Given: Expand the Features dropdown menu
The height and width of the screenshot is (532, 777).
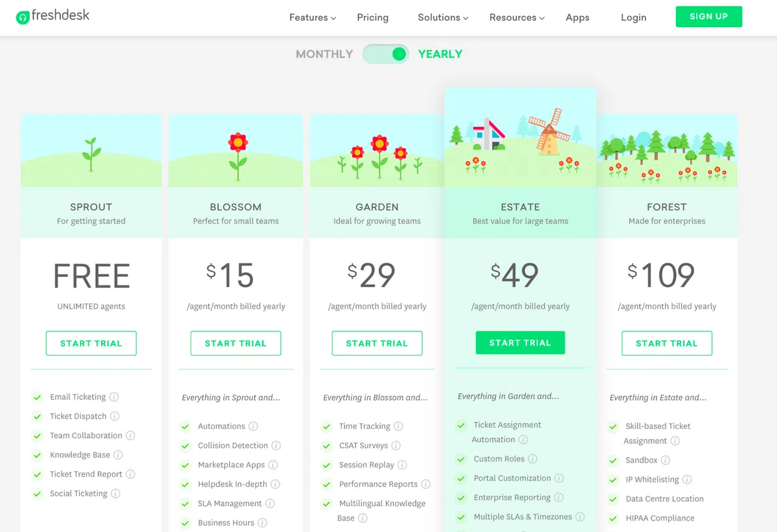Looking at the screenshot, I should (312, 17).
